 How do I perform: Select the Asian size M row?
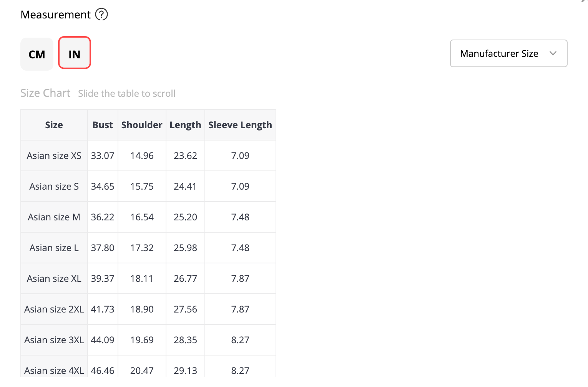[x=148, y=217]
